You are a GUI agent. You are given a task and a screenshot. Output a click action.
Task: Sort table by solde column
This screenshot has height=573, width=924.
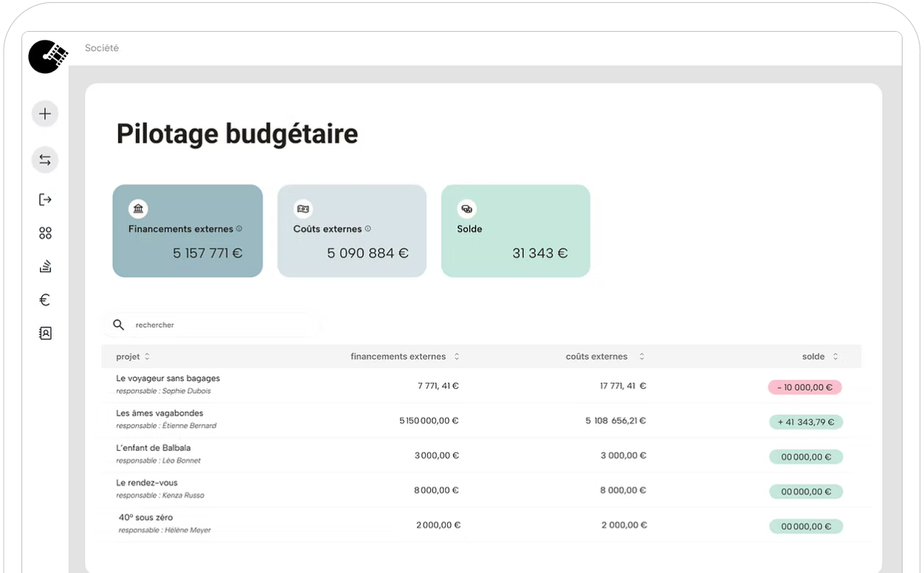click(x=835, y=356)
